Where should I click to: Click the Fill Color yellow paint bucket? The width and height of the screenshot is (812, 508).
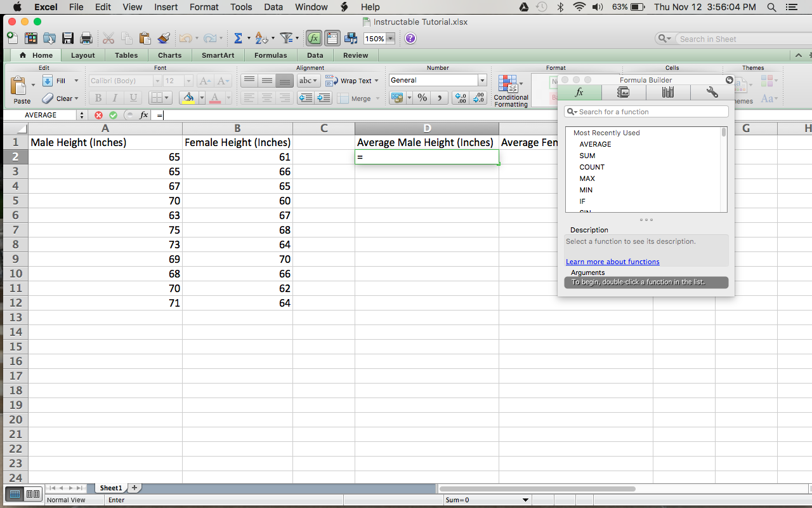click(188, 98)
